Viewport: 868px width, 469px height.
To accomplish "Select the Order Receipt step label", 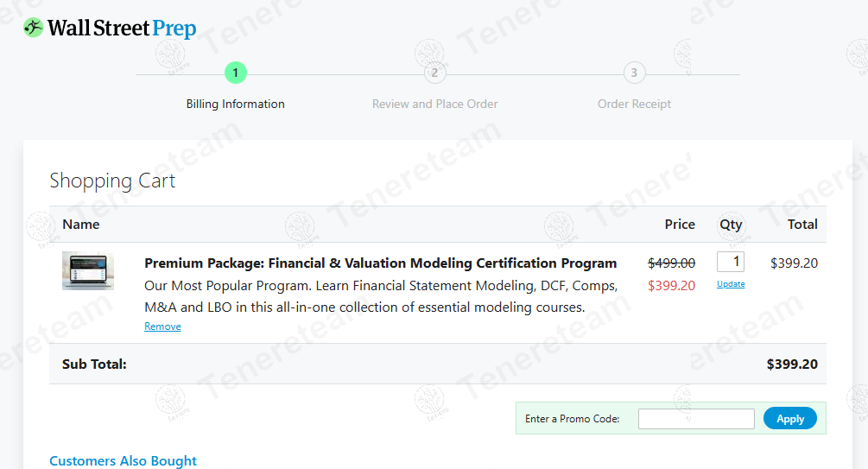I will tap(634, 104).
